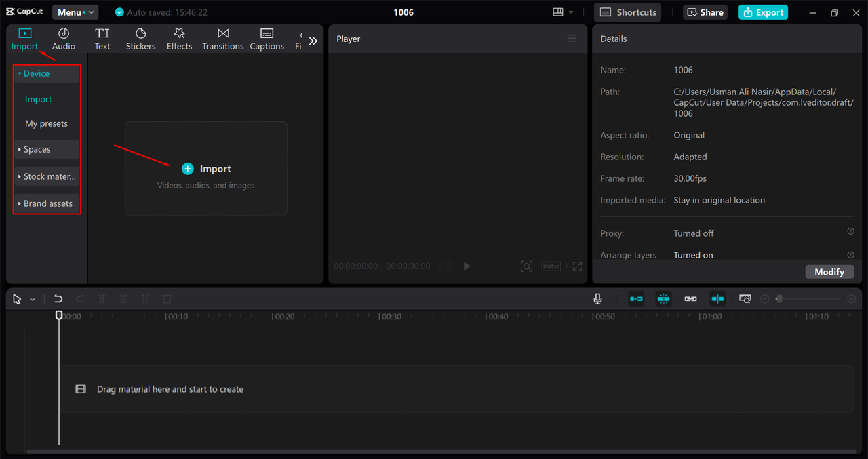Open the Text tab
Image resolution: width=868 pixels, height=459 pixels.
tap(102, 39)
